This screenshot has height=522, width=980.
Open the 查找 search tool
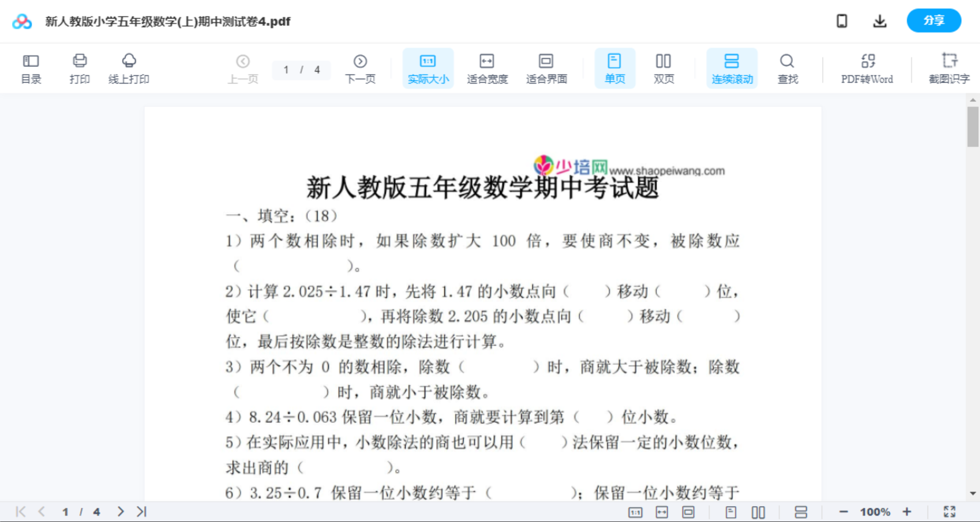pos(787,68)
